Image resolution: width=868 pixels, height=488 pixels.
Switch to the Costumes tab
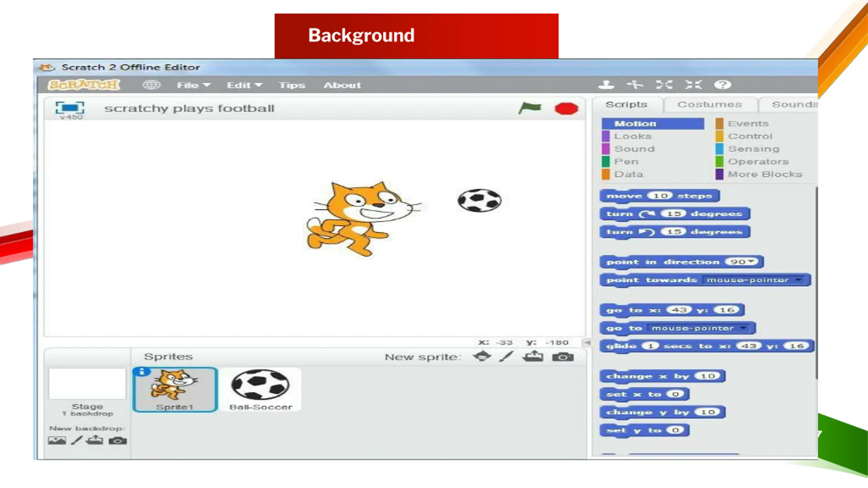[710, 104]
